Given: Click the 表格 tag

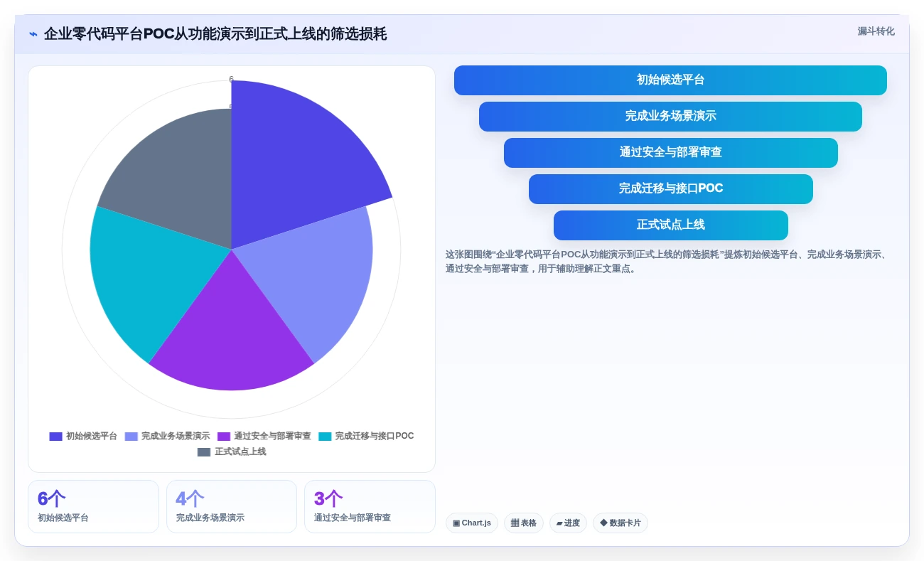Looking at the screenshot, I should pyautogui.click(x=524, y=523).
